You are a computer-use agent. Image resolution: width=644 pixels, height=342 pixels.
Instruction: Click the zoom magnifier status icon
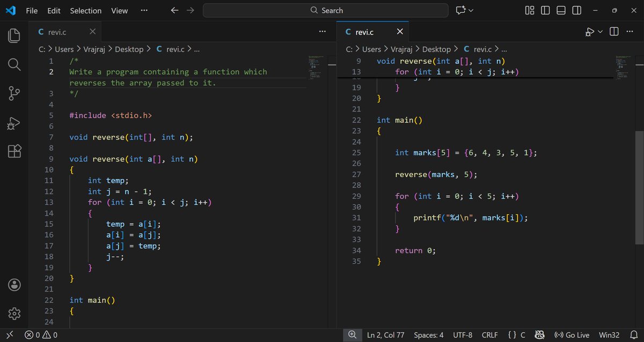pyautogui.click(x=352, y=335)
